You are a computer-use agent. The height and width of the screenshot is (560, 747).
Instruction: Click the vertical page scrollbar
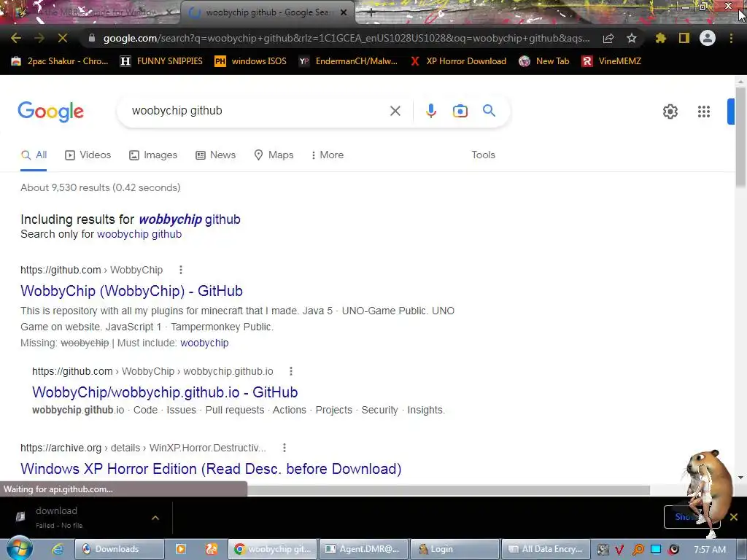tap(740, 138)
